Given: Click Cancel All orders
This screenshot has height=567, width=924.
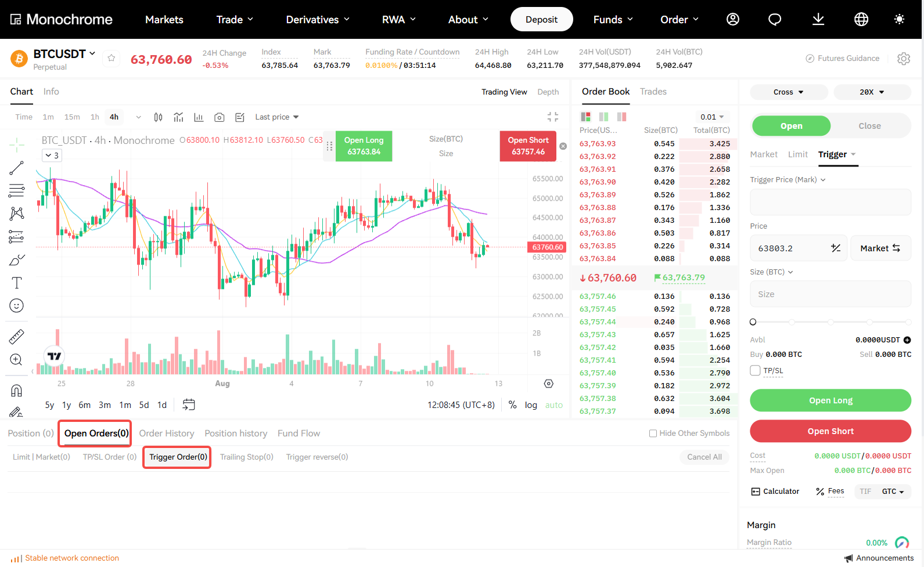Looking at the screenshot, I should (704, 457).
